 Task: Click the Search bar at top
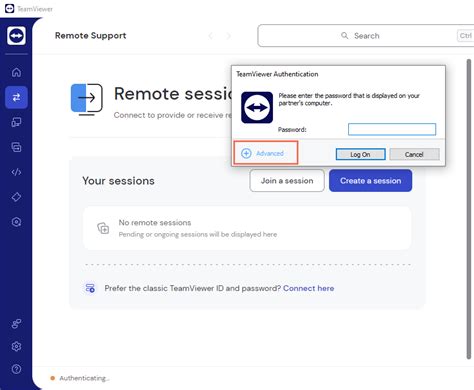pos(366,36)
